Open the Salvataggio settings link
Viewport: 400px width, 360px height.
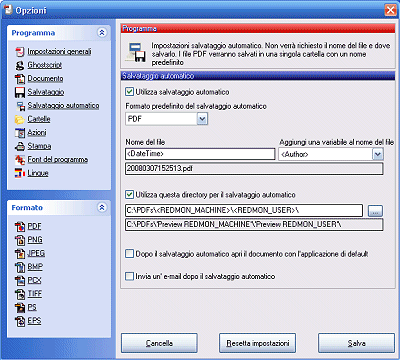(46, 92)
